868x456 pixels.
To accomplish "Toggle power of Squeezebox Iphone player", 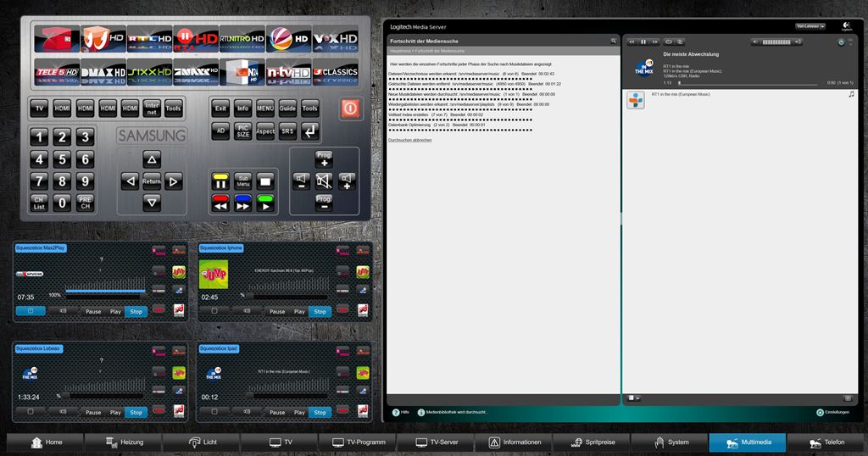I will [214, 311].
